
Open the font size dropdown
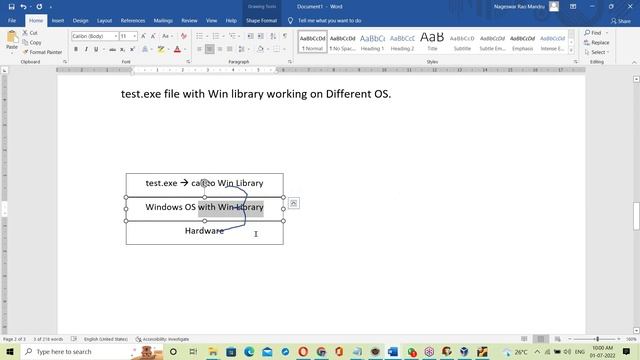pos(135,36)
